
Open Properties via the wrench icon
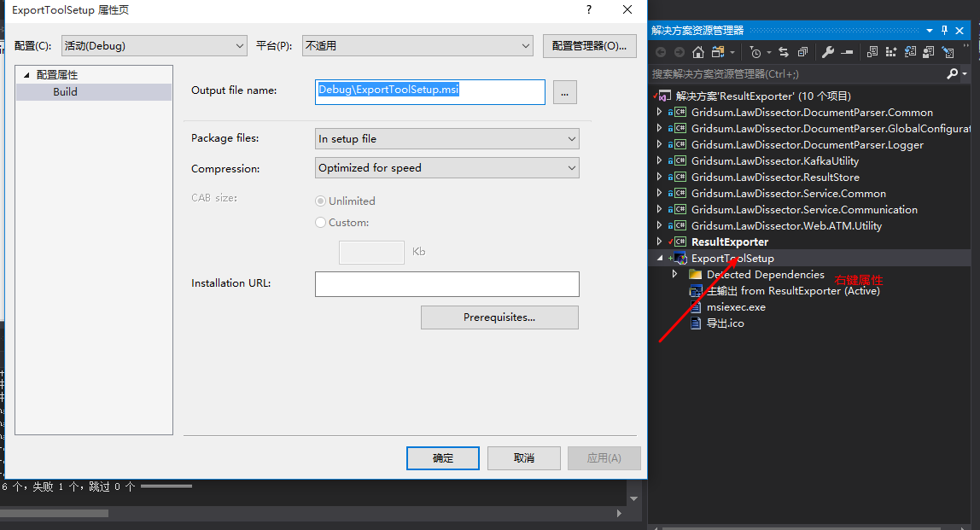[x=827, y=52]
